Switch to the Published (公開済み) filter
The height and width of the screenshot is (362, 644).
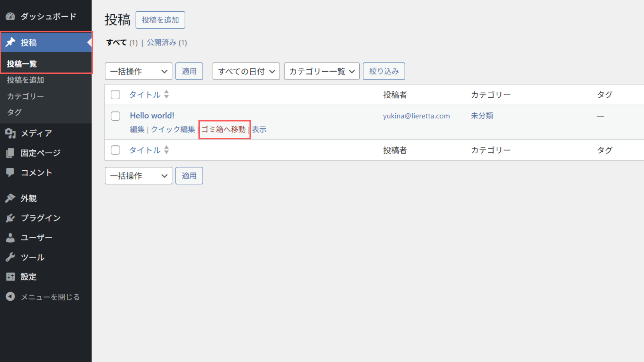coord(162,43)
